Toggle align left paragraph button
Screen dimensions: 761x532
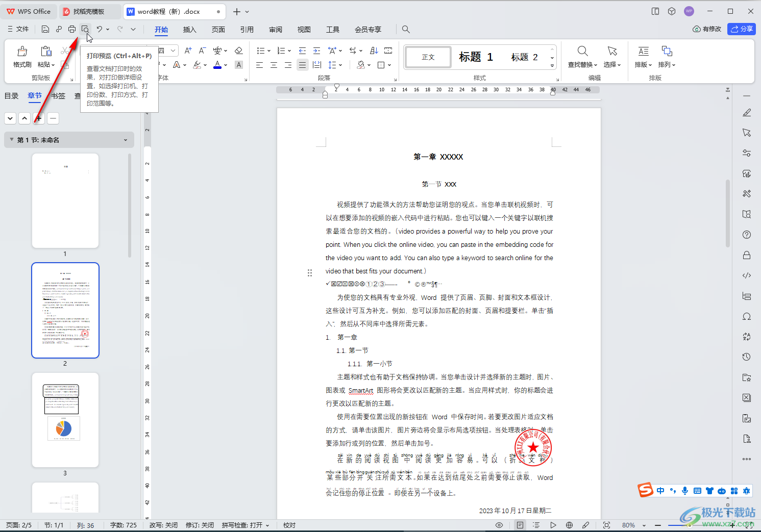tap(259, 65)
